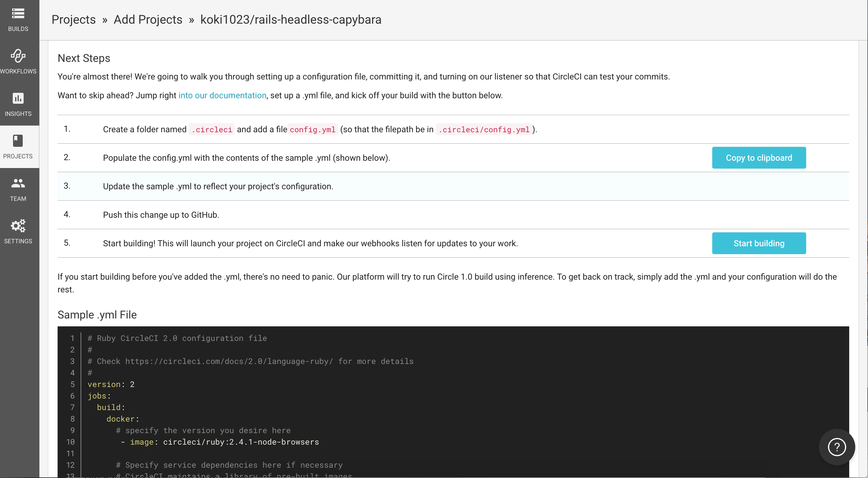The image size is (868, 478).
Task: Click step 2 'Populate the config.yml' text
Action: click(246, 158)
